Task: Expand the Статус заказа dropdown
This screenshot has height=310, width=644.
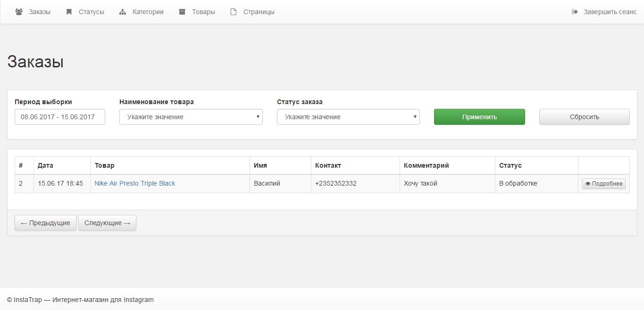Action: 348,117
